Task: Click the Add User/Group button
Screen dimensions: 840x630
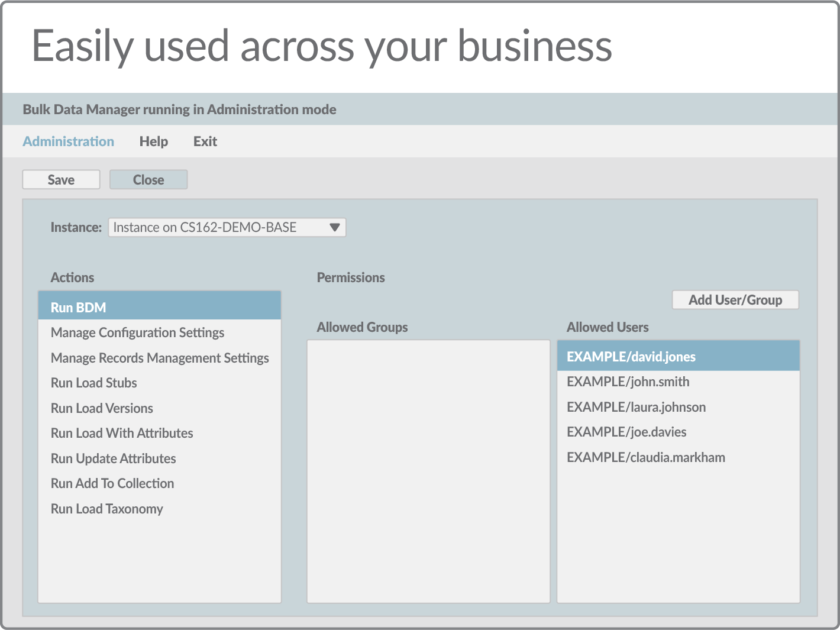Action: pos(735,300)
